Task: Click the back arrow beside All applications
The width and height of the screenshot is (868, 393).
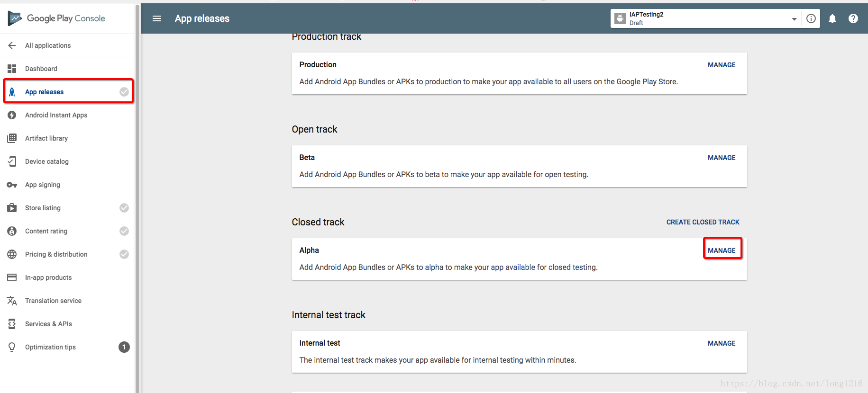Action: click(12, 45)
